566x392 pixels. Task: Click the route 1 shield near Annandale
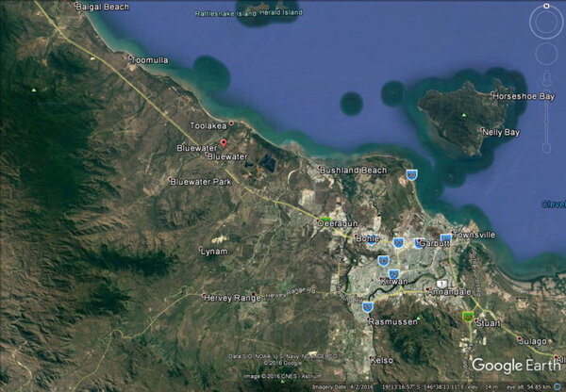[x=440, y=284]
